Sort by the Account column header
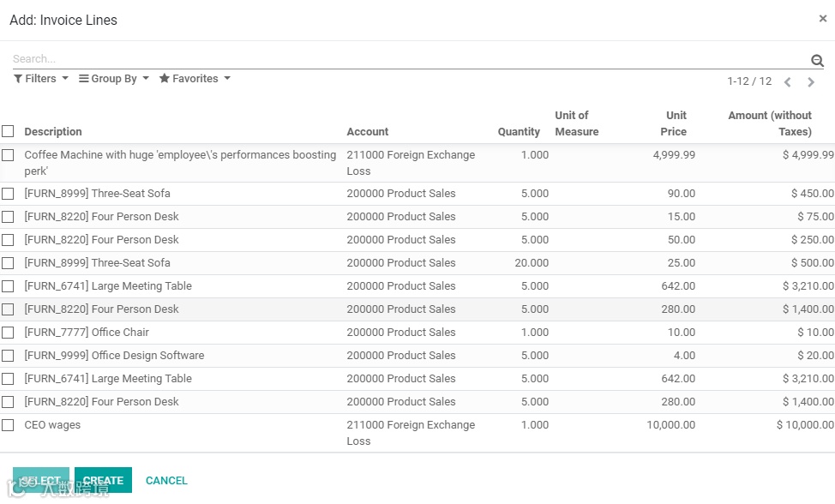 [368, 132]
